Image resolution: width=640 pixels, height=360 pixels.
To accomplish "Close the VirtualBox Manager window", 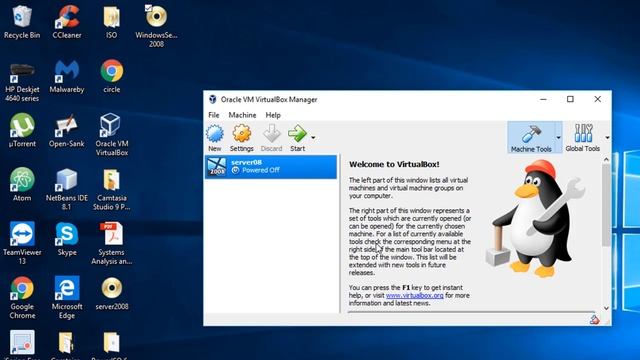I will click(598, 99).
